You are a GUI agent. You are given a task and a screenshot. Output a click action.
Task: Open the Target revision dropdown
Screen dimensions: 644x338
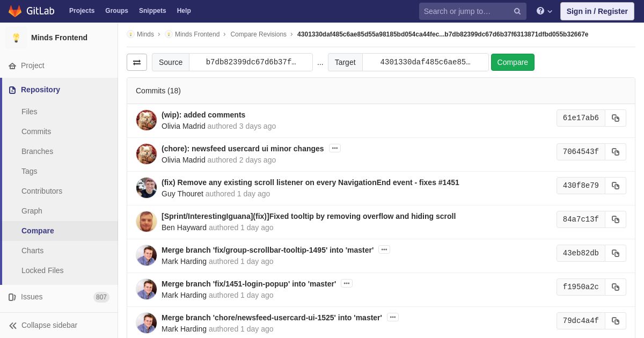(425, 62)
